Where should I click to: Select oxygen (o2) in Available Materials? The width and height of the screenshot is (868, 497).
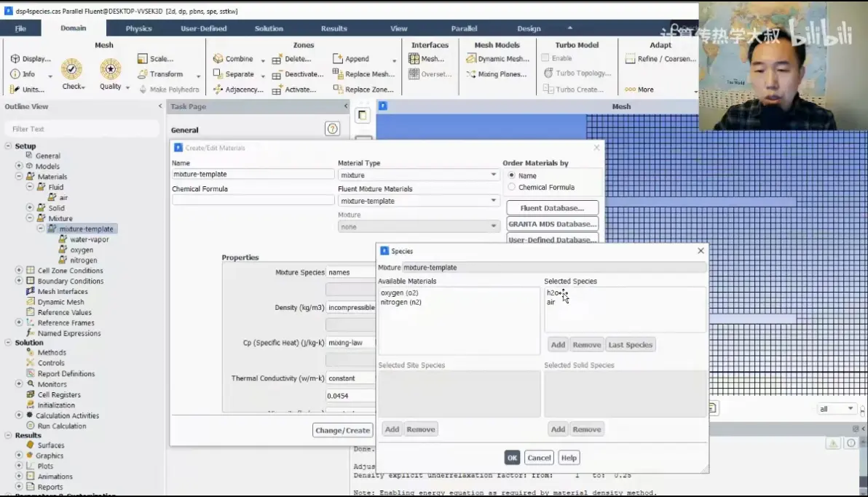(399, 293)
